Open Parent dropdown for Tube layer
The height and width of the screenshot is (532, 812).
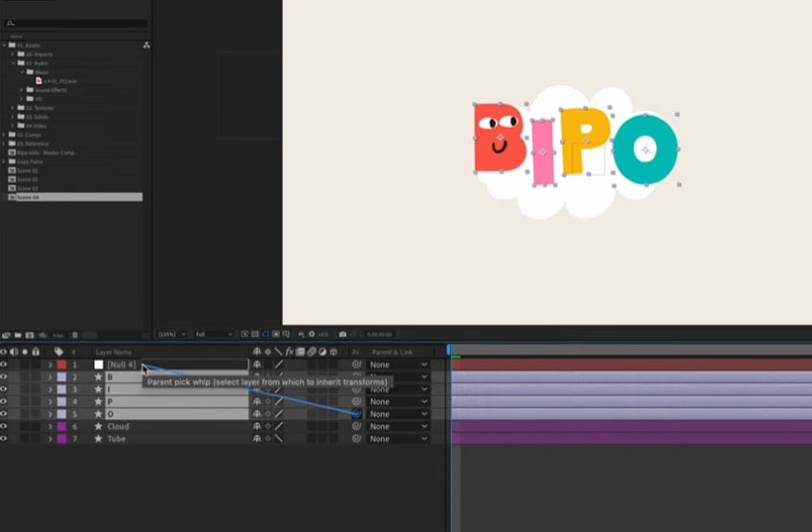click(398, 438)
